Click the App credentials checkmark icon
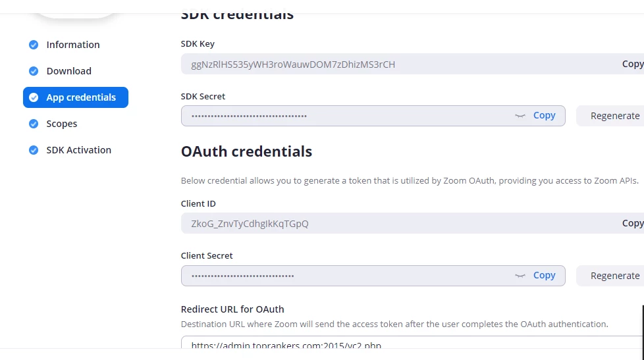The height and width of the screenshot is (360, 644). [34, 97]
